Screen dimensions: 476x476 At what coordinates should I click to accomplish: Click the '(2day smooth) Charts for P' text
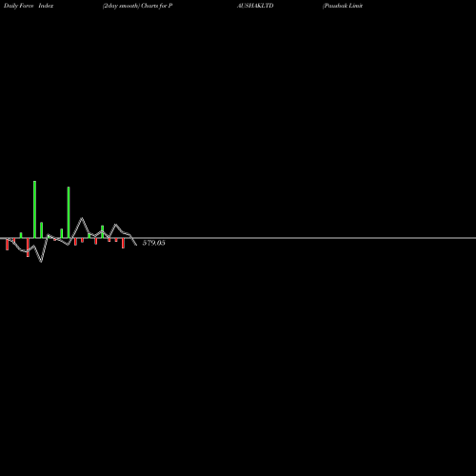click(137, 6)
